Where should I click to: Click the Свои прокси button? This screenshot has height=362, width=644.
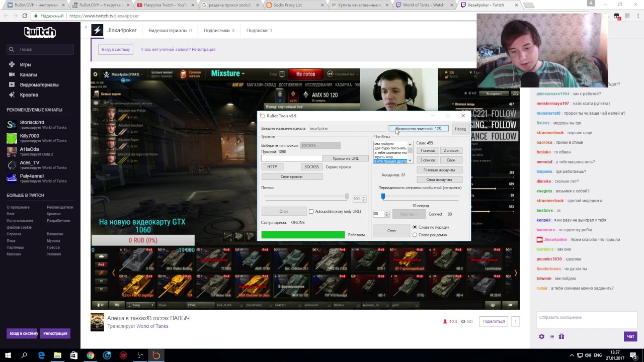pyautogui.click(x=291, y=176)
